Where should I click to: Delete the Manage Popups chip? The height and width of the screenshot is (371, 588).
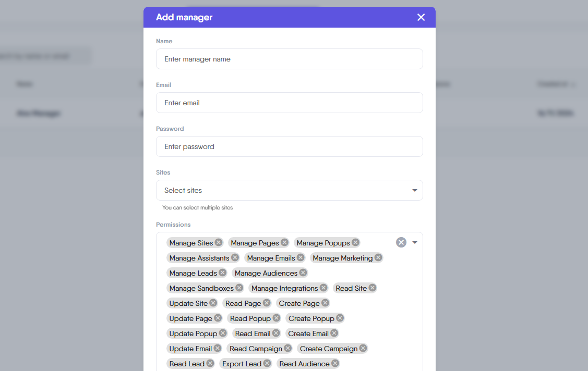(x=355, y=242)
